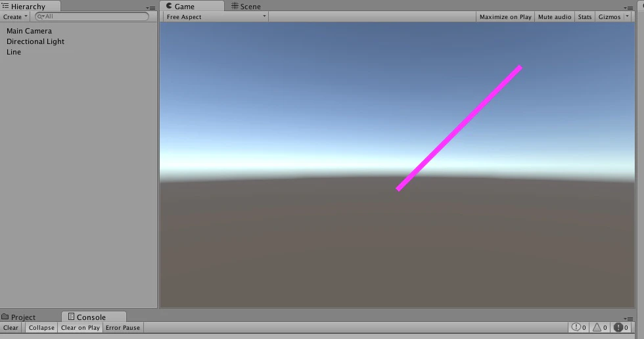The image size is (644, 339).
Task: Toggle Collapse in the Console
Action: point(41,328)
